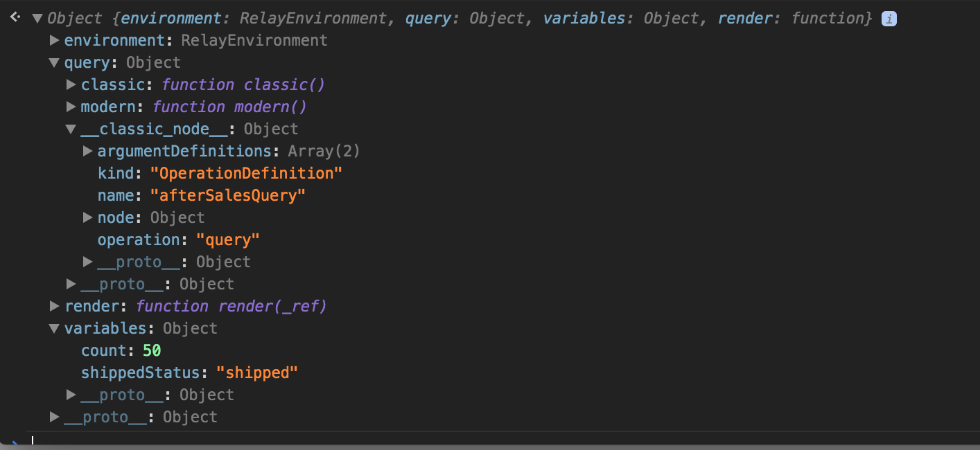Collapse the query: Object node

[x=54, y=63]
